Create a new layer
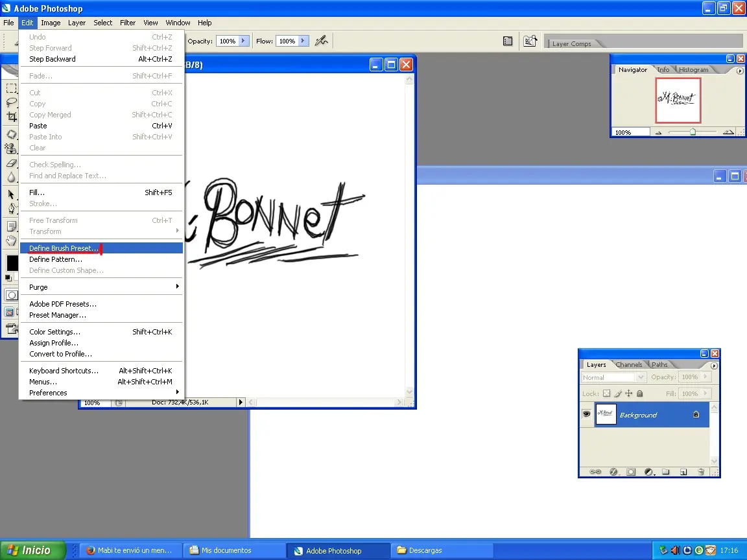 coord(683,471)
